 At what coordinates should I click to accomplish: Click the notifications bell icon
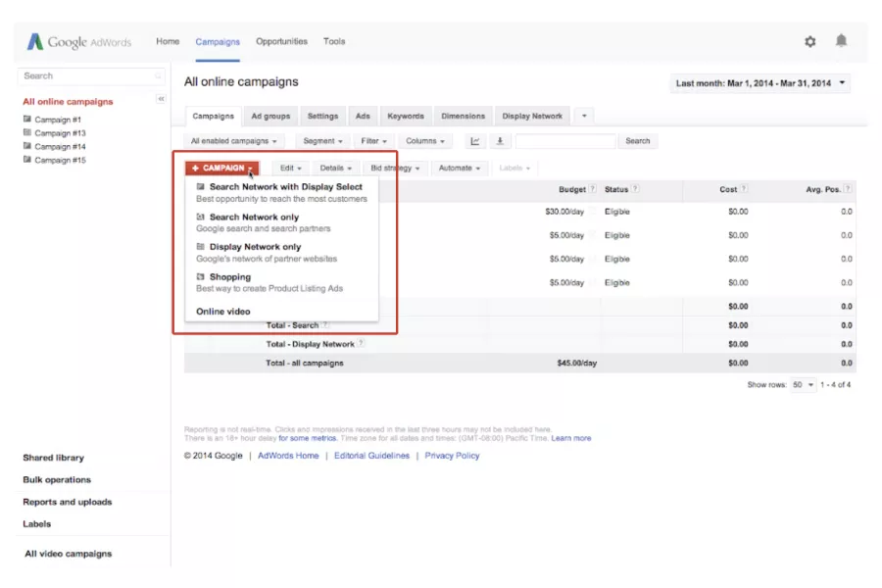841,41
